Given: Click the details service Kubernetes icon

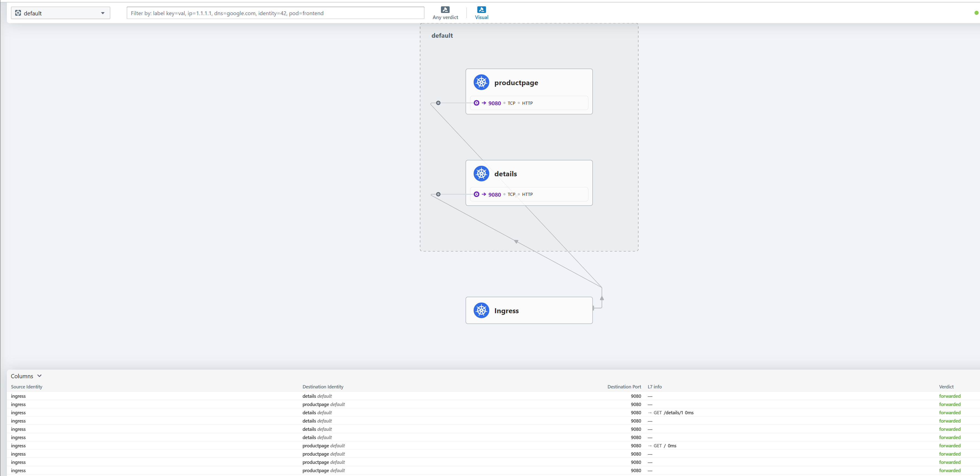Looking at the screenshot, I should tap(481, 174).
